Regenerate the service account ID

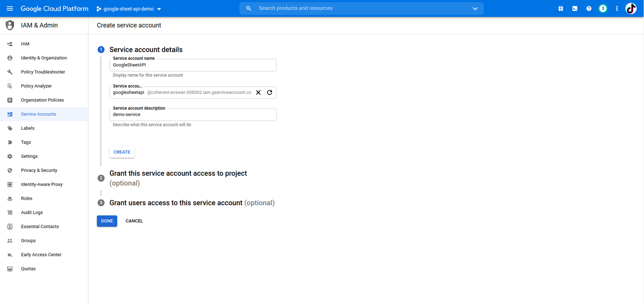pos(270,93)
